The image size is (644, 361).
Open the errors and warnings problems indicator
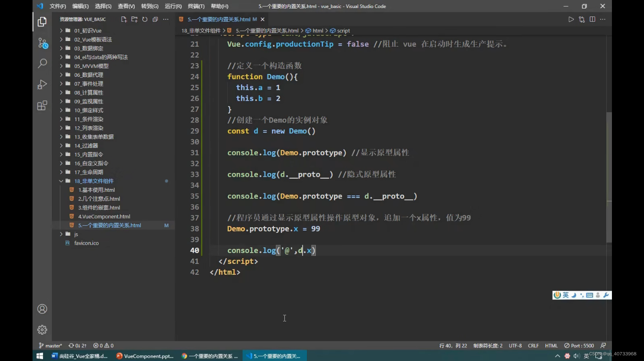103,345
